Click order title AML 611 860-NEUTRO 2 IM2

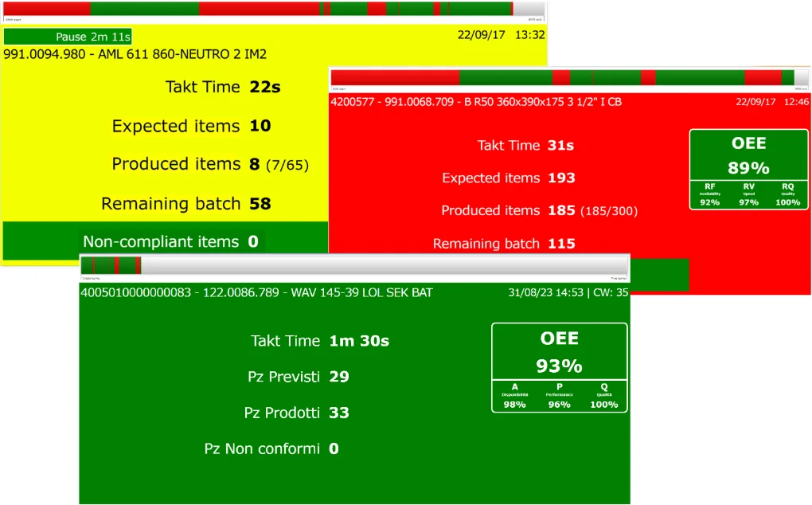point(135,54)
